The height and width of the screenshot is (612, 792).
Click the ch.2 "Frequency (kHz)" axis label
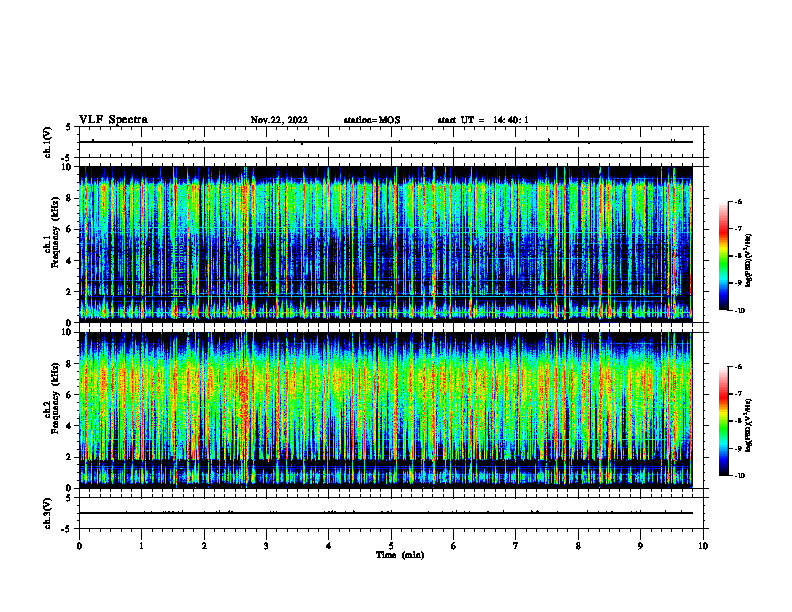[55, 398]
